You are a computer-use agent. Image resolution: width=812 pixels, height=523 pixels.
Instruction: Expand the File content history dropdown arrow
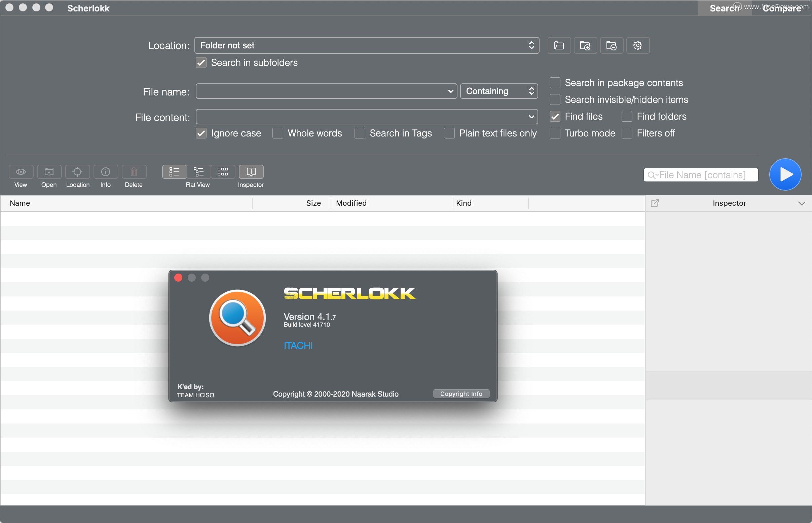531,117
